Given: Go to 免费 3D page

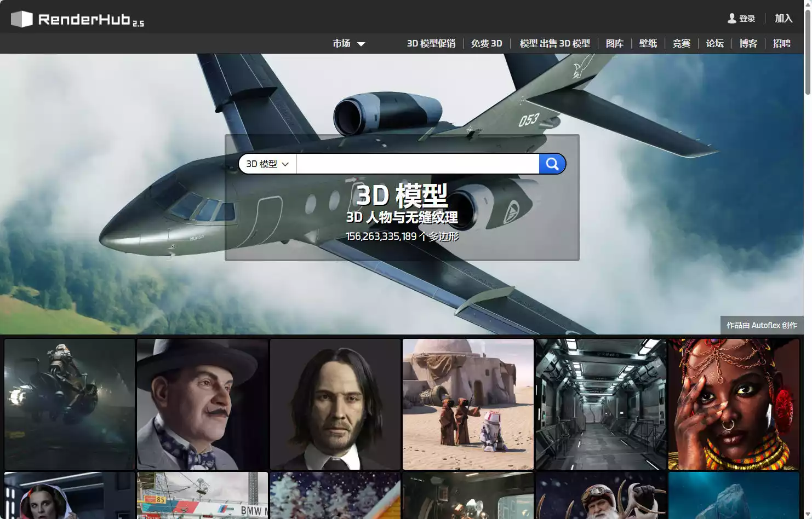Looking at the screenshot, I should 487,43.
